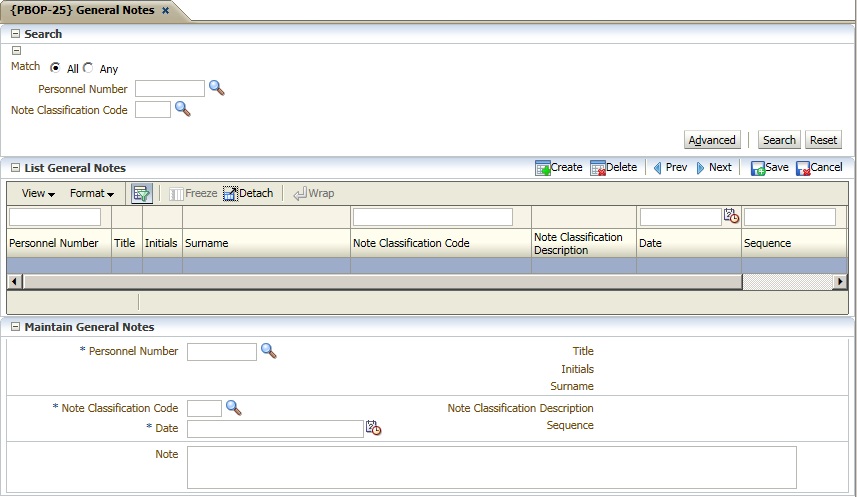This screenshot has height=497, width=857.
Task: Collapse the Maintain General Notes section
Action: [15, 327]
